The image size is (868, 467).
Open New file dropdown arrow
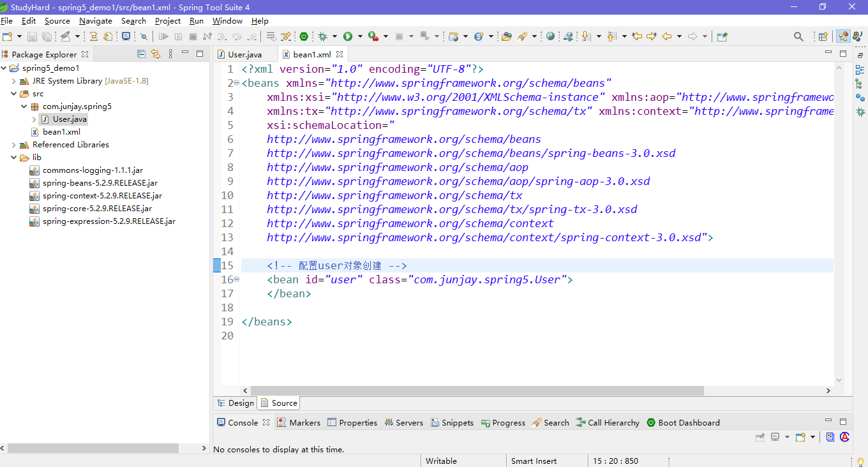coord(19,36)
